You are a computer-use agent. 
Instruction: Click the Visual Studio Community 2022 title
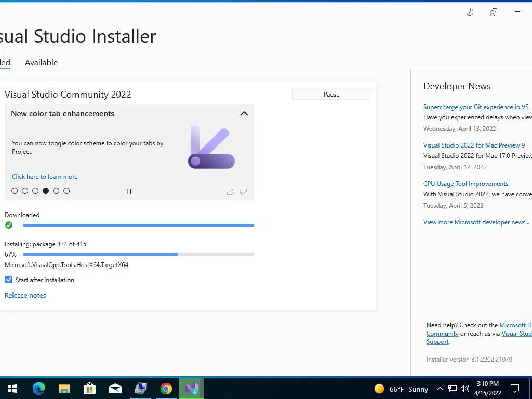(68, 95)
